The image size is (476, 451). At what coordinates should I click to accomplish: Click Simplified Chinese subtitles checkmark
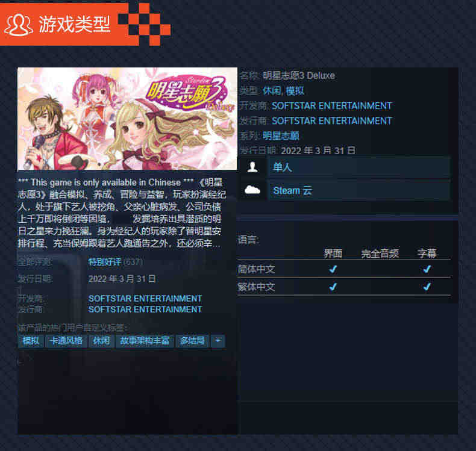click(427, 269)
